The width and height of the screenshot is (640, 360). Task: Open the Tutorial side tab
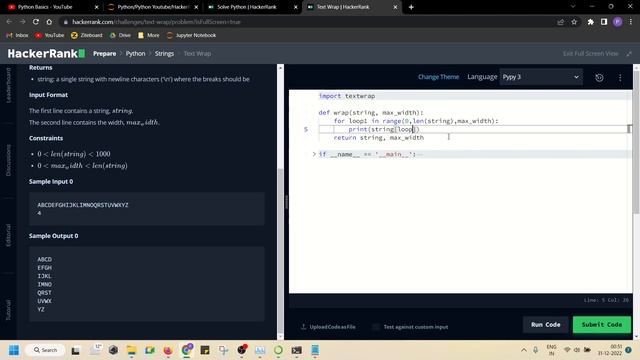(9, 310)
